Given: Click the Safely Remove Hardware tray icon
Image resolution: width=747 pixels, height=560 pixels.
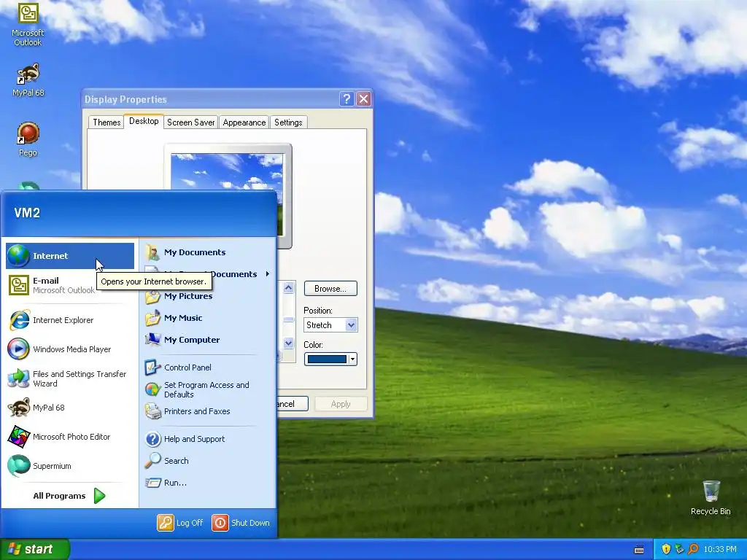Looking at the screenshot, I should tap(679, 549).
